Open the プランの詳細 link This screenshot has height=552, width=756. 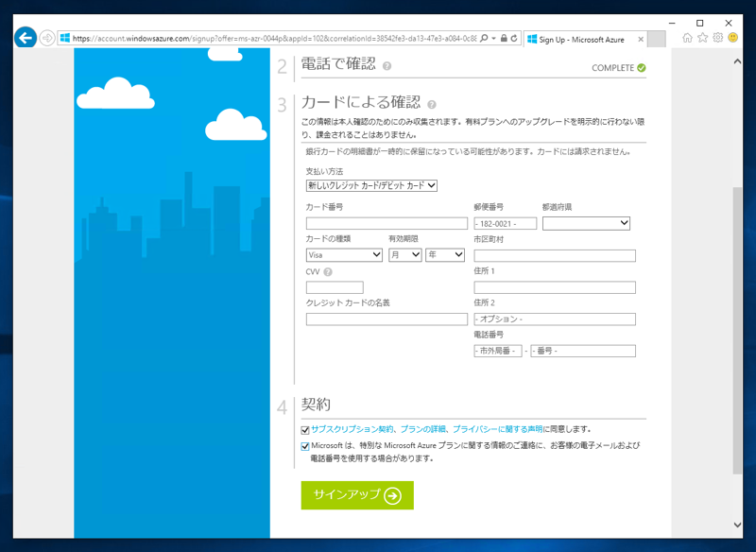pyautogui.click(x=422, y=429)
